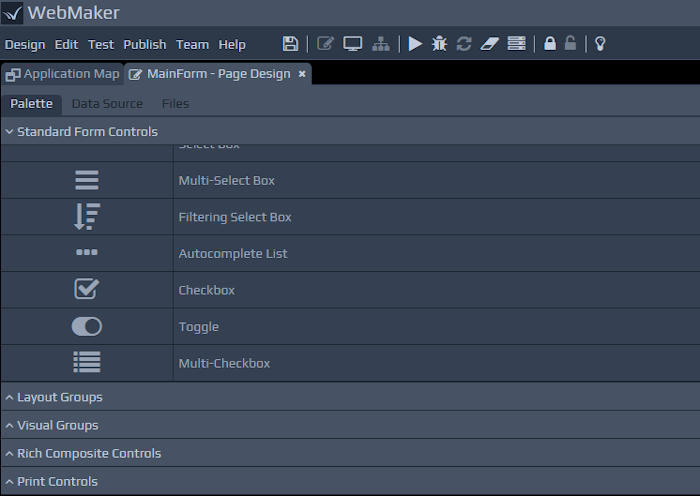Switch to the Palette tab

31,104
